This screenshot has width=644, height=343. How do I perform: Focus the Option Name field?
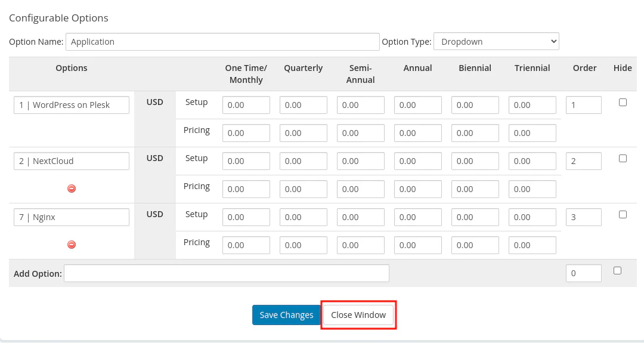222,42
